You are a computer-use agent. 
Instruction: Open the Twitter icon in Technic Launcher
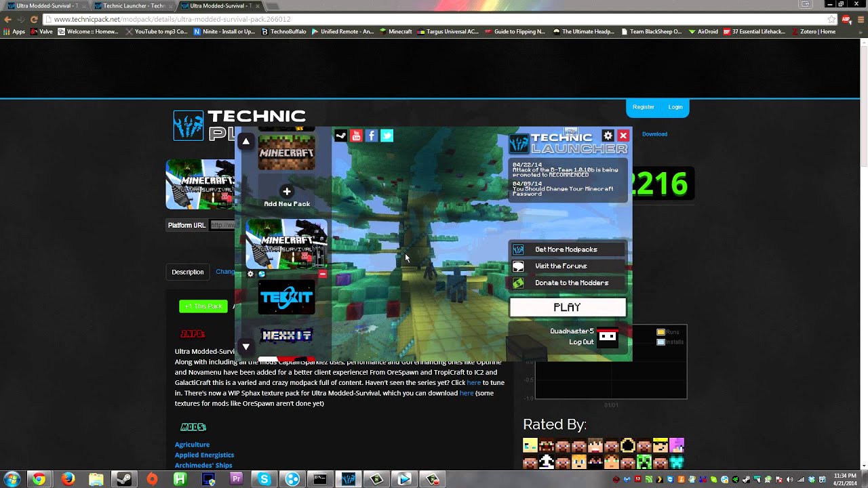pos(387,136)
